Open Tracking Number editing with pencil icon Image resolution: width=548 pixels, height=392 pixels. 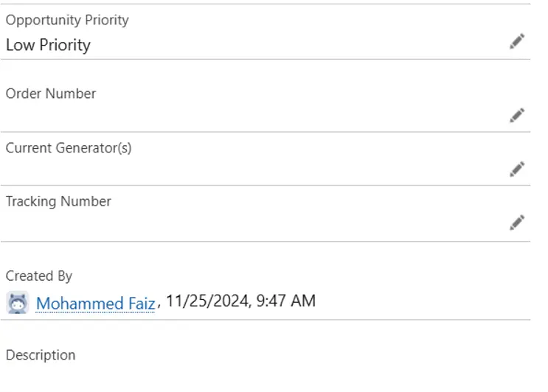click(517, 223)
